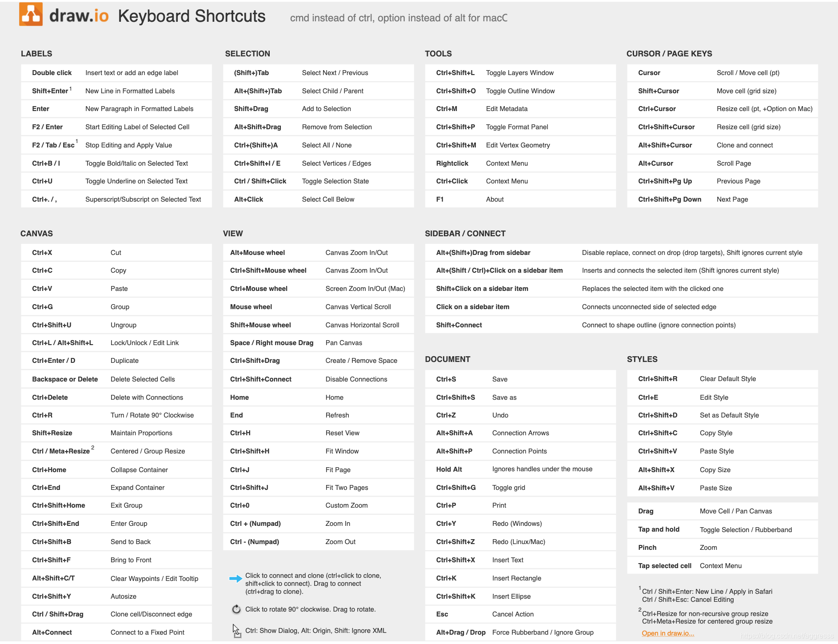Click the 'Ungroup' description
Image resolution: width=838 pixels, height=644 pixels.
124,325
